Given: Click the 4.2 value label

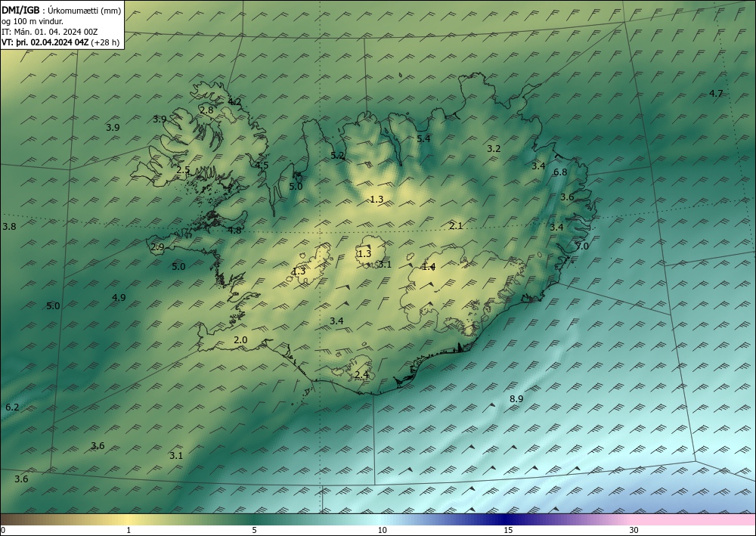Looking at the screenshot, I should (234, 102).
